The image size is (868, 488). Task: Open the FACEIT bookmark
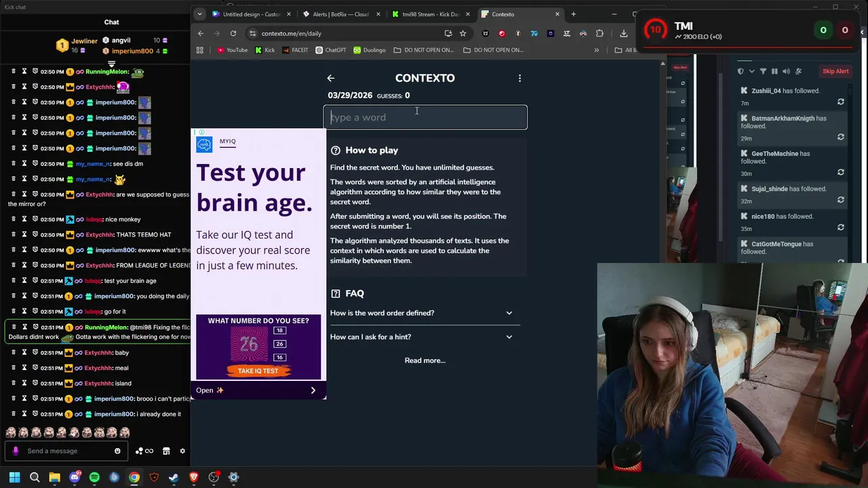295,50
